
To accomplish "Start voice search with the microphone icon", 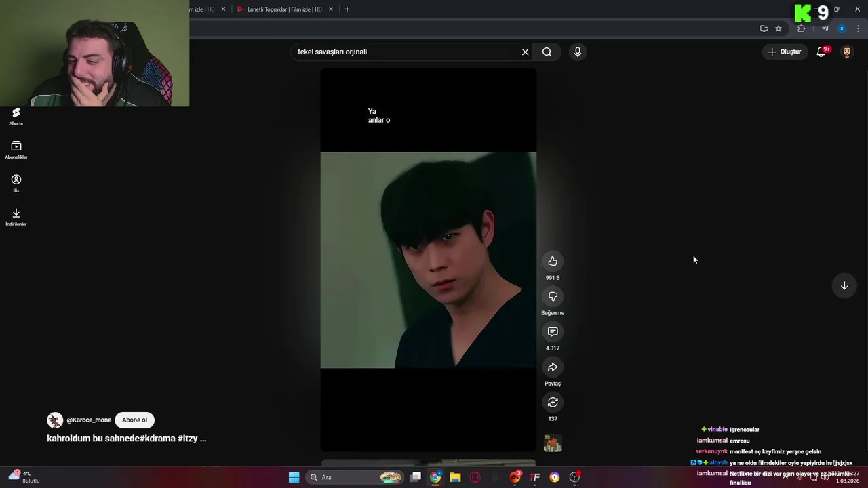I will (x=578, y=52).
